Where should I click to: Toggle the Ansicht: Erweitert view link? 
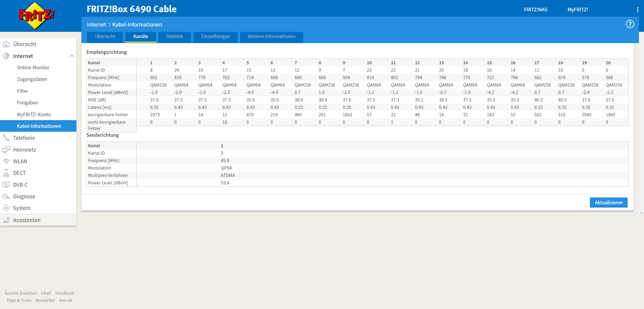coord(21,293)
